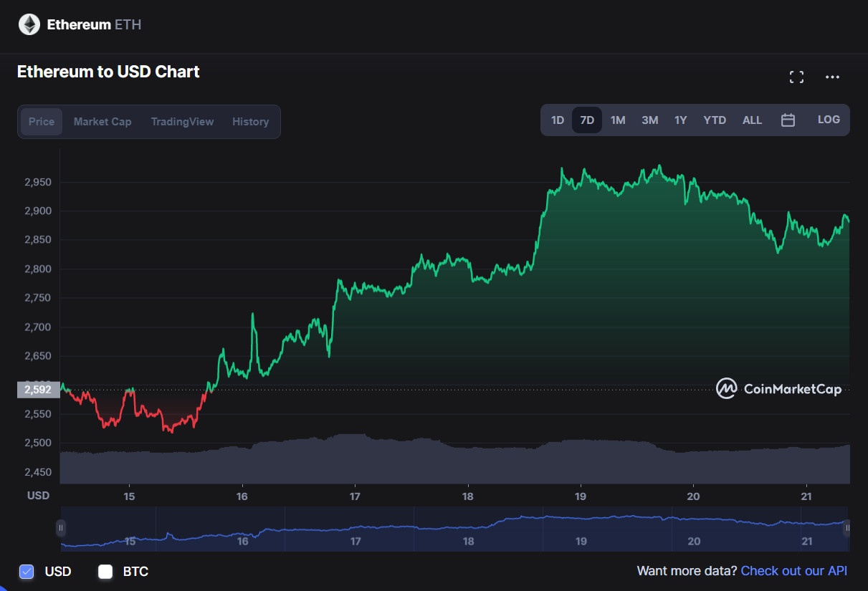The image size is (868, 591).
Task: Open the calendar date range picker
Action: [788, 120]
